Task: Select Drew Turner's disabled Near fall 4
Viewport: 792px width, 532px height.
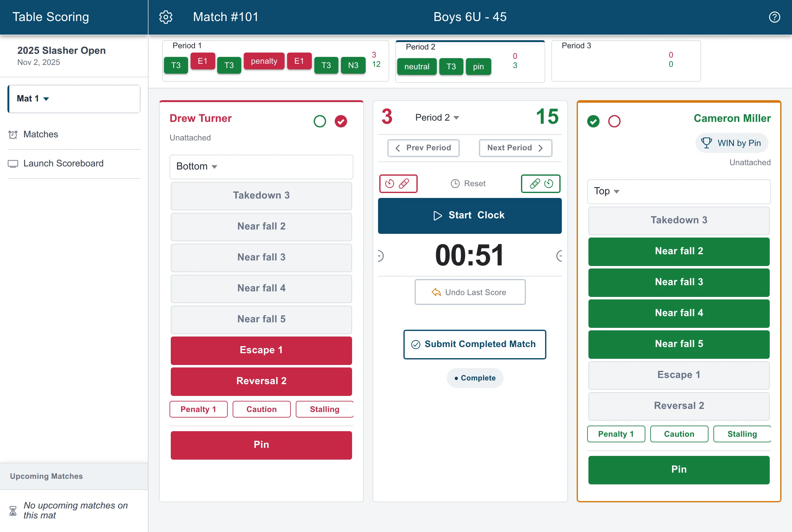Action: 261,288
